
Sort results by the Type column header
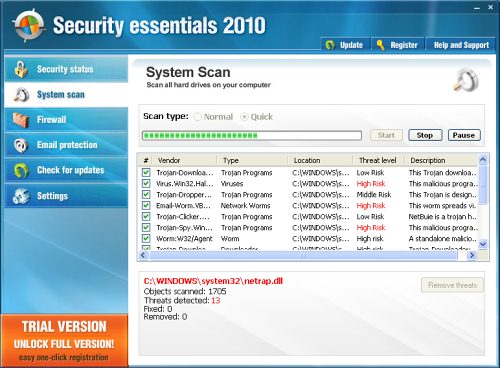click(x=253, y=160)
